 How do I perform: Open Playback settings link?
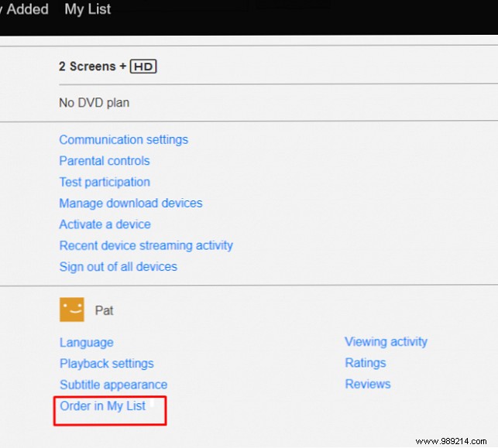click(x=106, y=363)
